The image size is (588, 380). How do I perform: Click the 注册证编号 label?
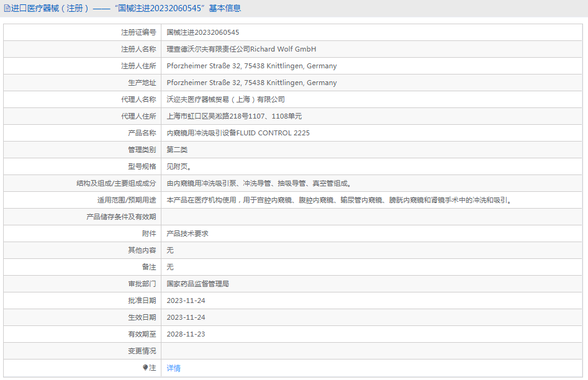point(138,32)
